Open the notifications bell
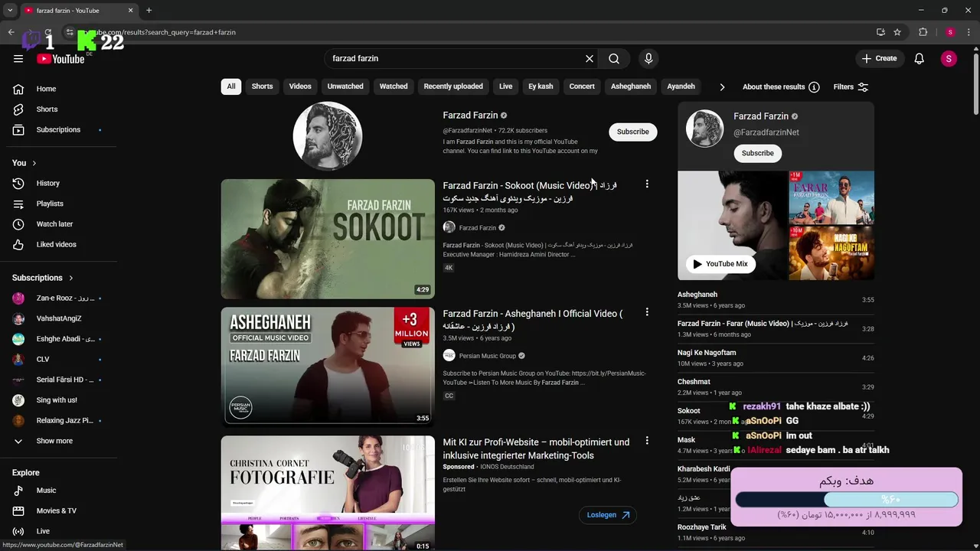The image size is (980, 551). click(920, 58)
